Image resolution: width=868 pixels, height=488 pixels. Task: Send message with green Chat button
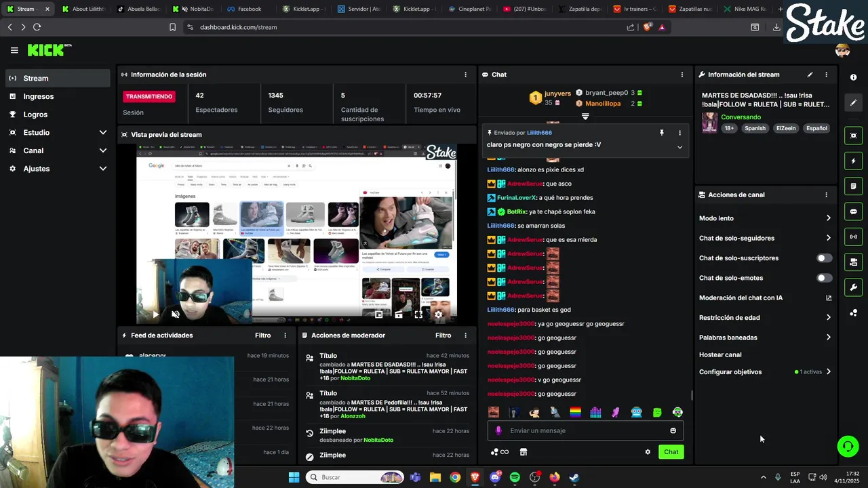(671, 452)
